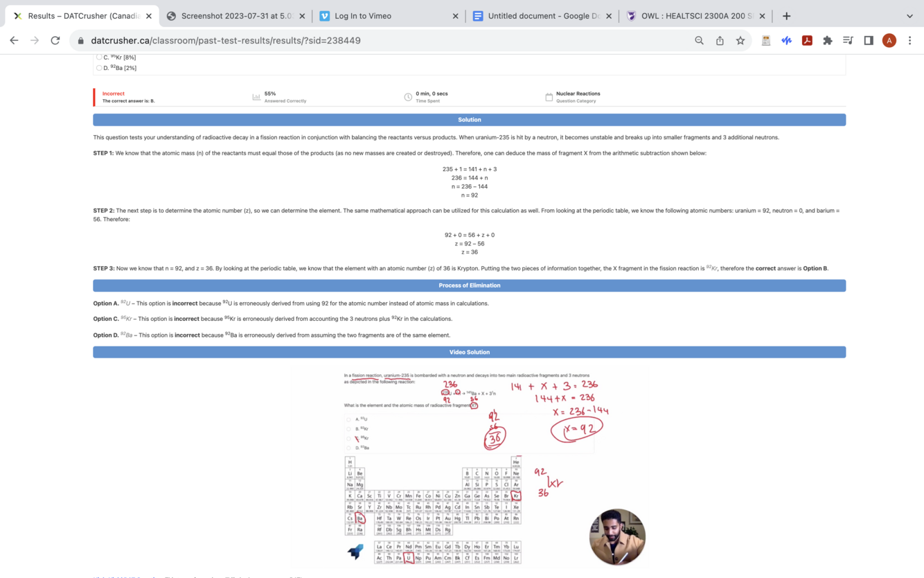
Task: Switch to the Untitled document Google Docs tab
Action: (543, 16)
